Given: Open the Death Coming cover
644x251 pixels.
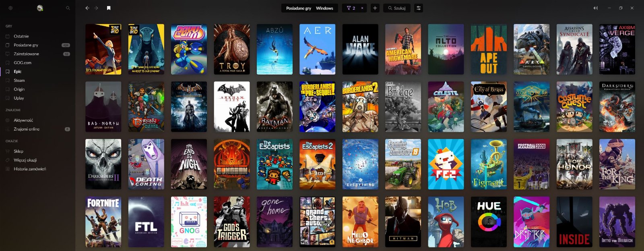Looking at the screenshot, I should pos(146,164).
